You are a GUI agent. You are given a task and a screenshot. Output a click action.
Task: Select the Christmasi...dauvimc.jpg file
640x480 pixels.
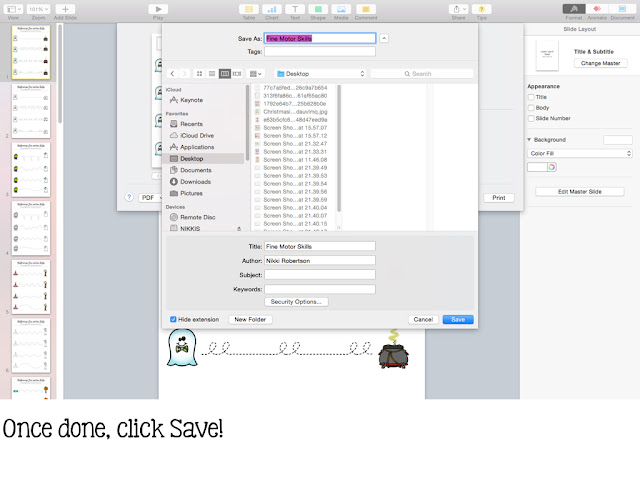point(295,111)
